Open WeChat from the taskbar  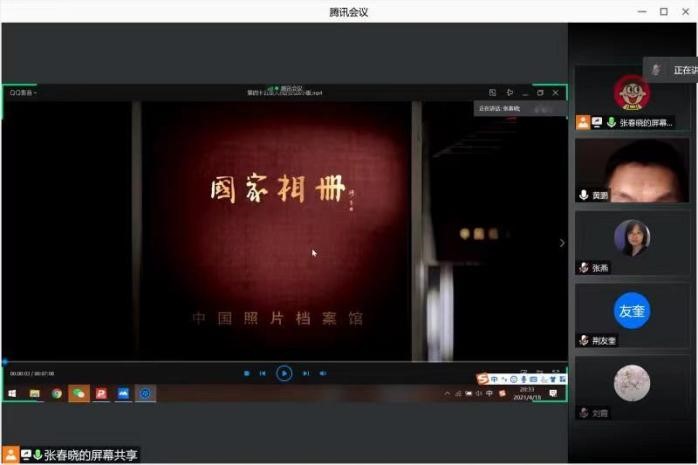(x=79, y=393)
